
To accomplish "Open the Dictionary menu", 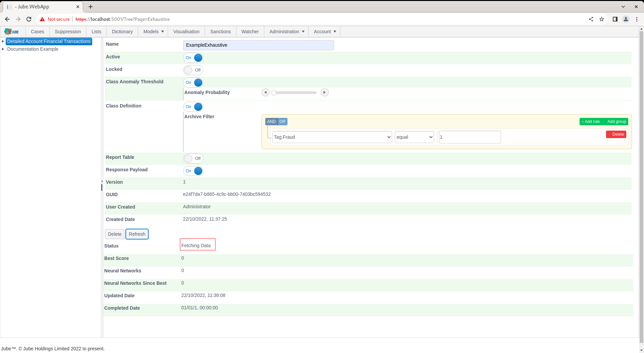I will point(122,32).
